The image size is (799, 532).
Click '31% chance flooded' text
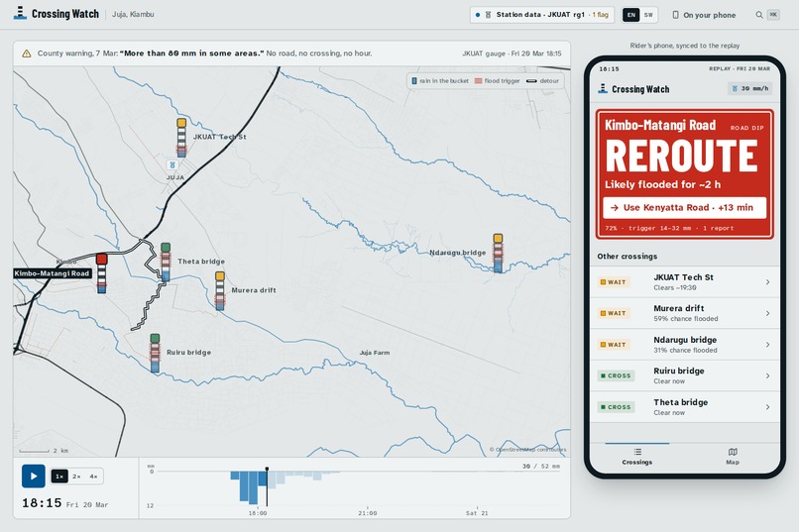(685, 351)
